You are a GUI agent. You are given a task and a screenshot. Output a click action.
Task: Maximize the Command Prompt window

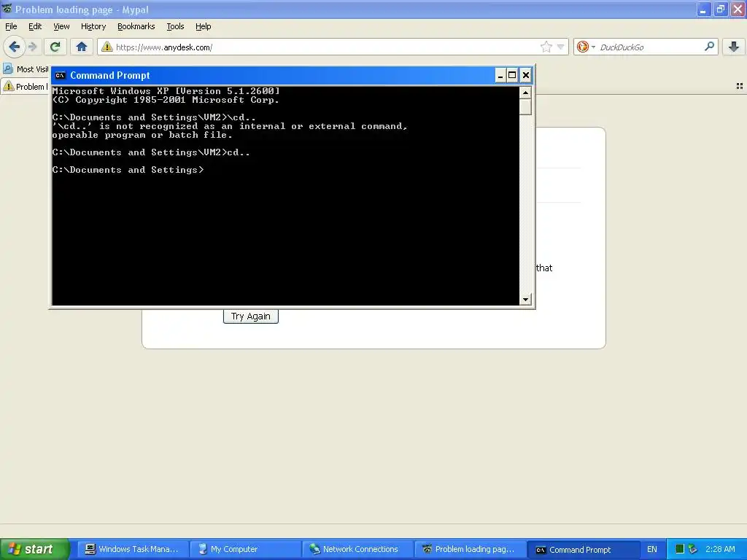tap(512, 75)
